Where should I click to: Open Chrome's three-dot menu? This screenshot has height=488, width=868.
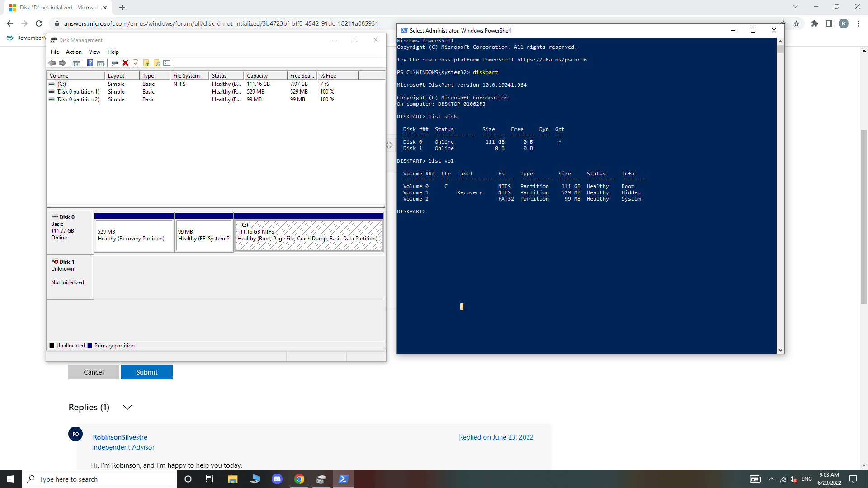(x=858, y=23)
